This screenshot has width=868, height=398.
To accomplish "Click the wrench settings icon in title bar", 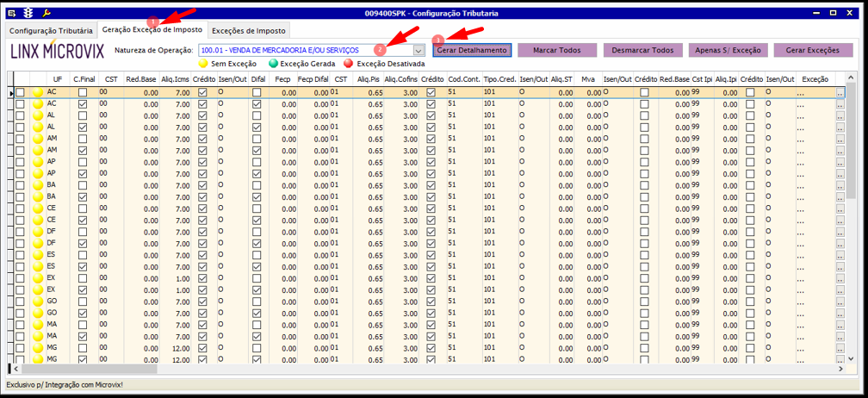I will click(46, 14).
